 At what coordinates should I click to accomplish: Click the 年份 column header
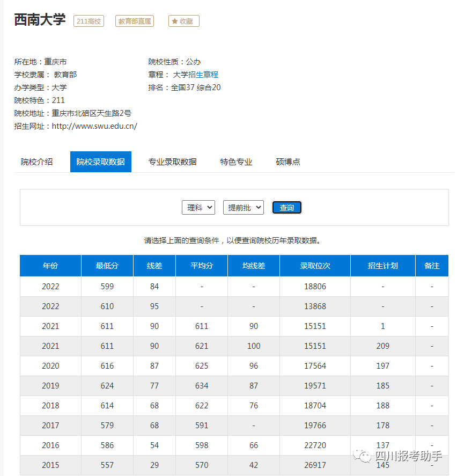50,266
